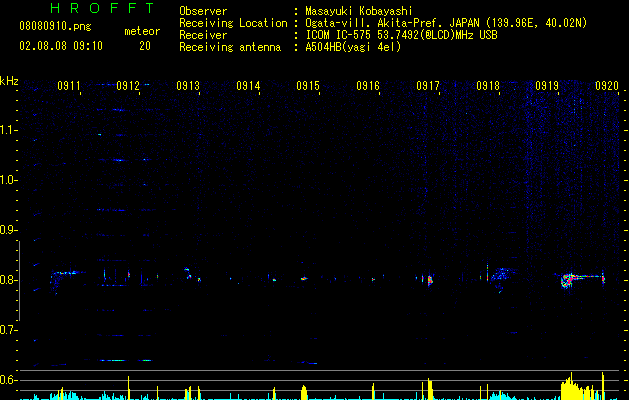
Task: Select the Ogata-vill. Akita-Pref. JAPAN location text
Action: 446,23
